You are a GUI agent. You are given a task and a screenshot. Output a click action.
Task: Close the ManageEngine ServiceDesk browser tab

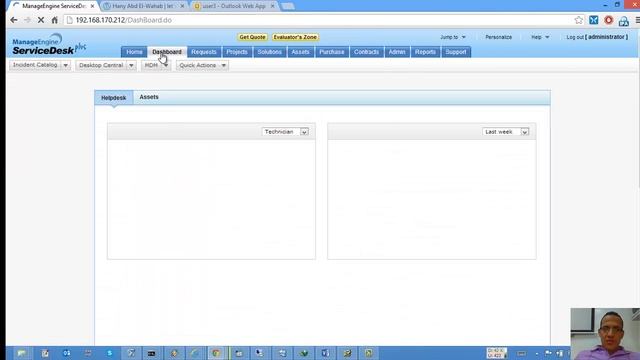point(92,6)
